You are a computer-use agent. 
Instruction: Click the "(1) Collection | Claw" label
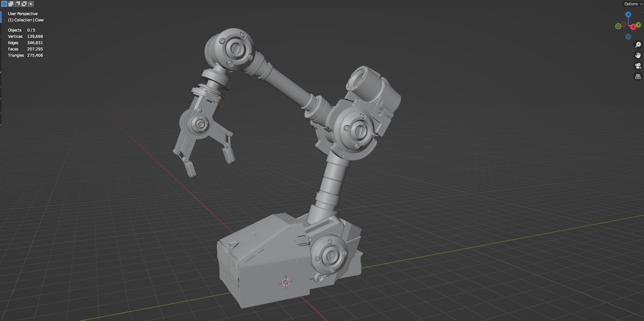pos(26,20)
